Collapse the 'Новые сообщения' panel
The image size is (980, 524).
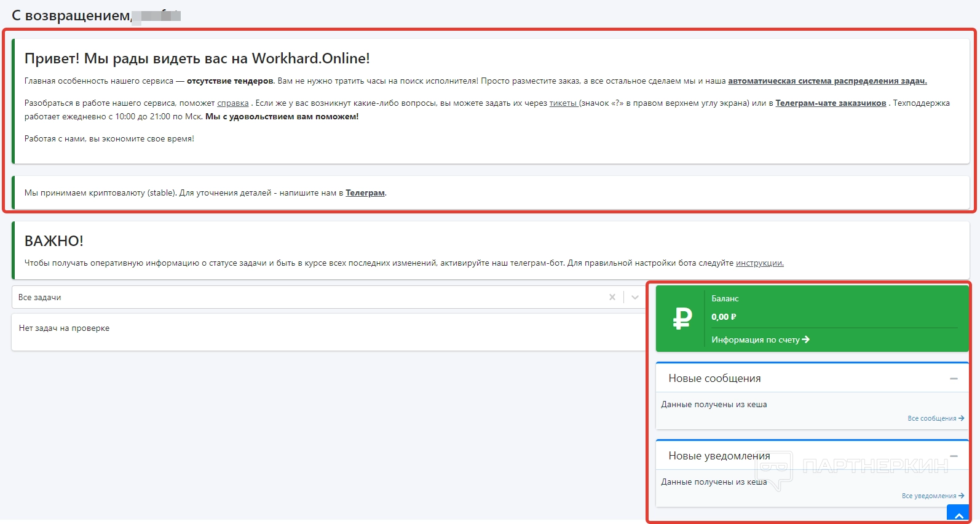tap(954, 379)
